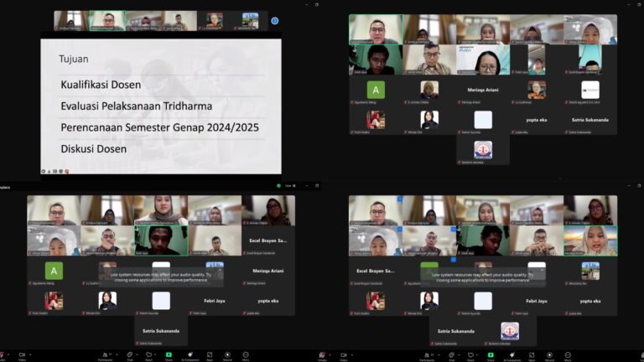
Task: Open Chat in bottom-left Zoom window
Action: pos(130,355)
